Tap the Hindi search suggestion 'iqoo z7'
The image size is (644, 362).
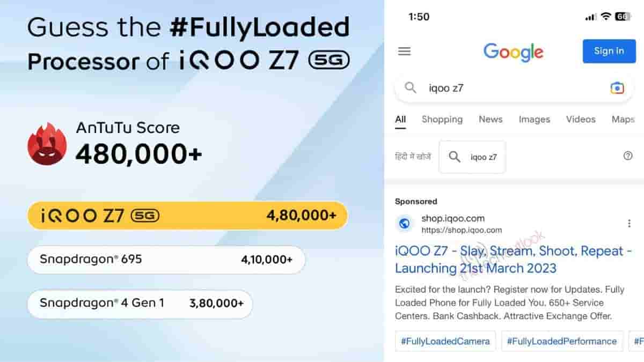point(472,157)
